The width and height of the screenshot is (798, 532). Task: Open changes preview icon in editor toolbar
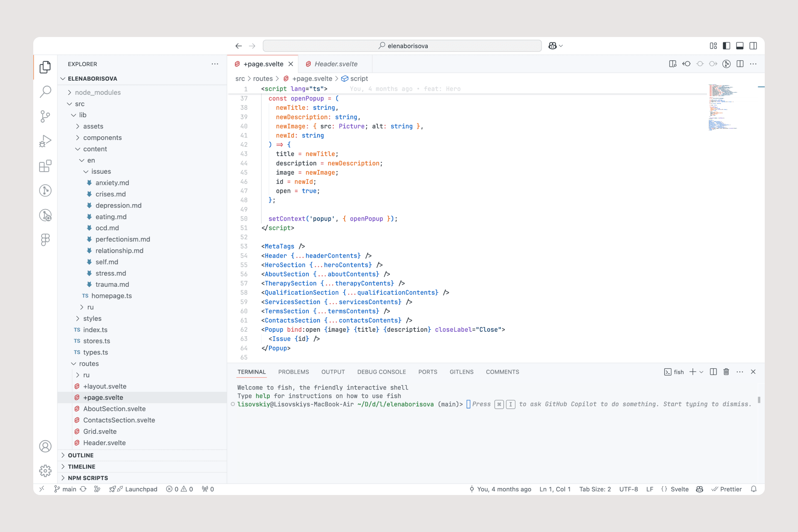click(x=673, y=64)
